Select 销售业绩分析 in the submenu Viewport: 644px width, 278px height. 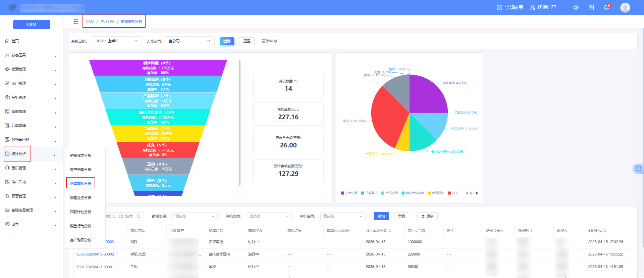80,198
